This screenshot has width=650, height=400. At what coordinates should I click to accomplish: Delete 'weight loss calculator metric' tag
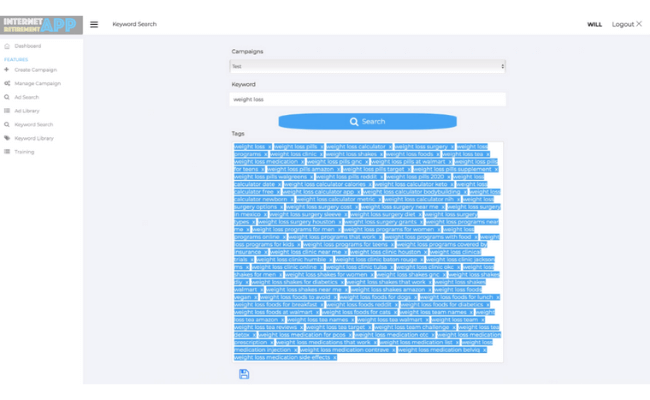tap(380, 199)
